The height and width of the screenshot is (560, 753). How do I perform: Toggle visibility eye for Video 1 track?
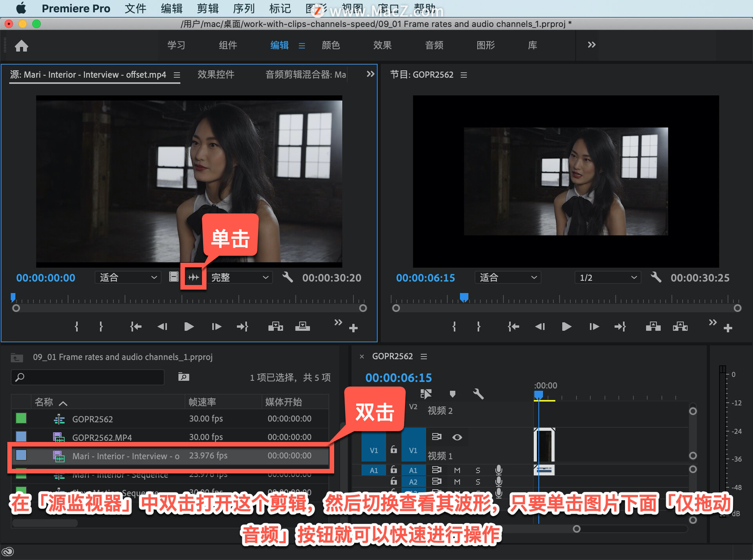pyautogui.click(x=457, y=437)
